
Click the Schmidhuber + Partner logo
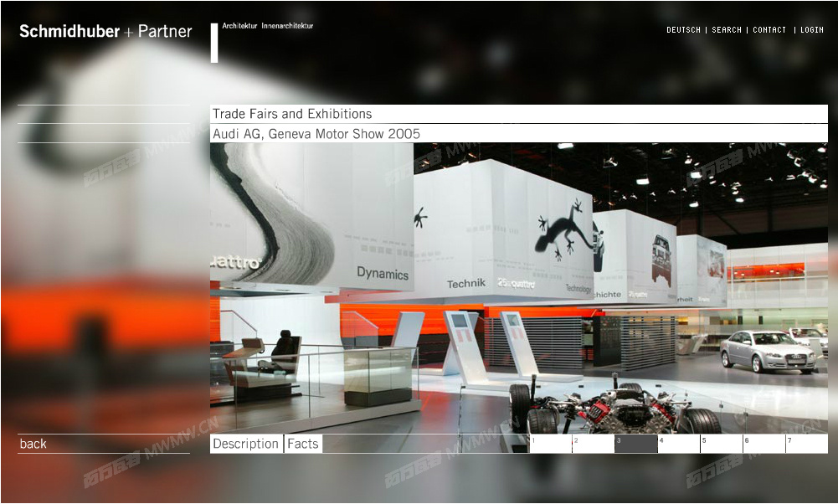pos(105,32)
